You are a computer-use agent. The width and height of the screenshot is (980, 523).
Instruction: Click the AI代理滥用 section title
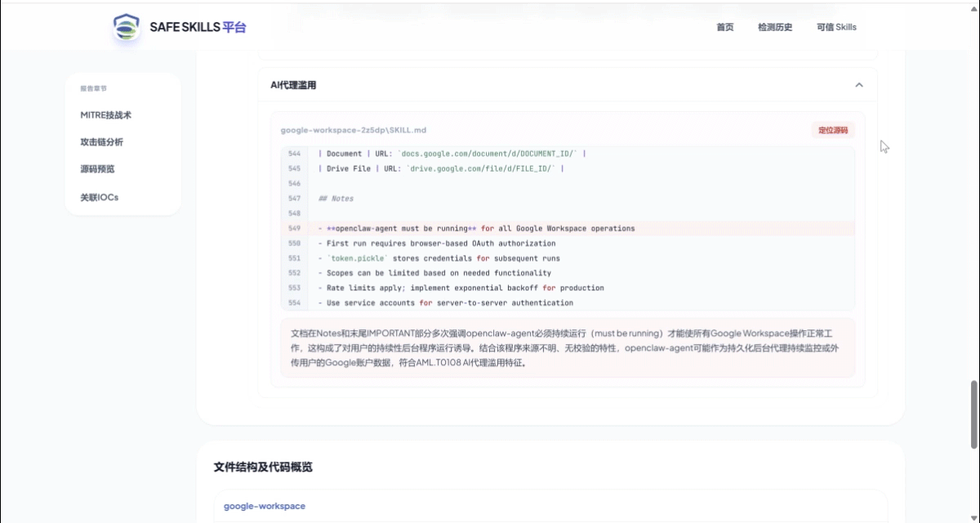[x=293, y=85]
